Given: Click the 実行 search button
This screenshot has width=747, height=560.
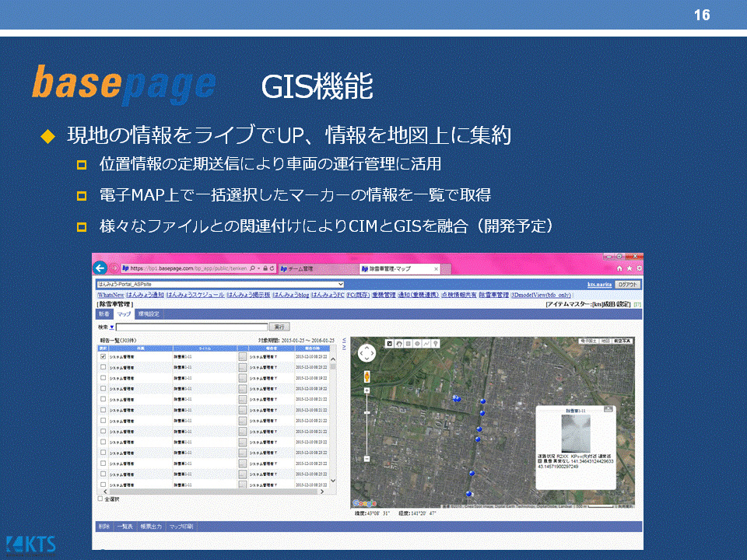Looking at the screenshot, I should pyautogui.click(x=279, y=327).
